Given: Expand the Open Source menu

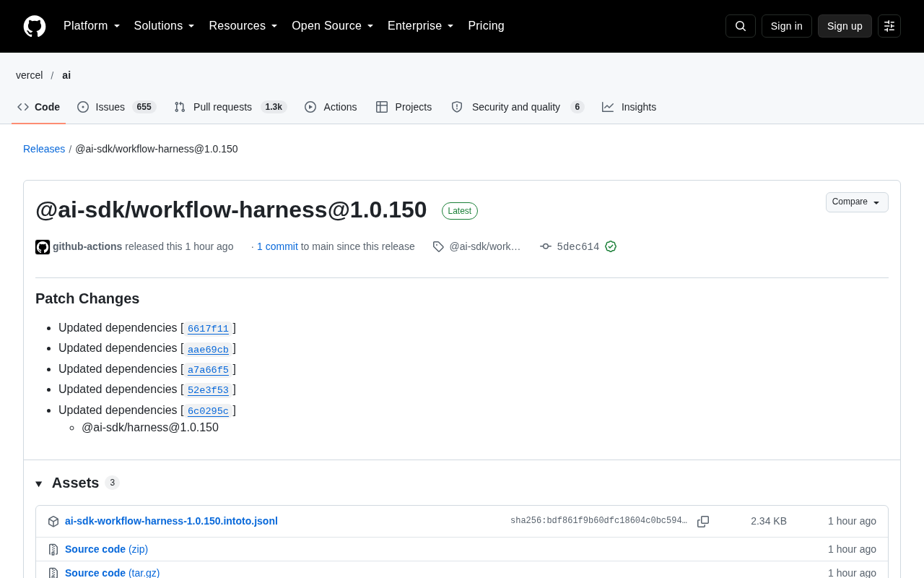Looking at the screenshot, I should coord(333,26).
